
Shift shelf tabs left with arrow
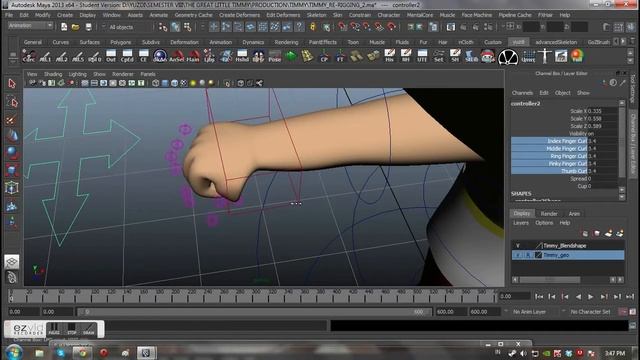[616, 42]
